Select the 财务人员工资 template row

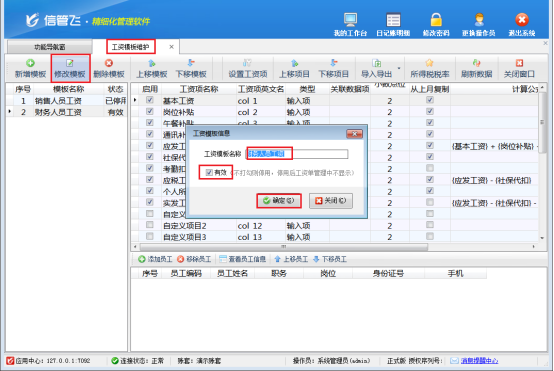(x=66, y=112)
